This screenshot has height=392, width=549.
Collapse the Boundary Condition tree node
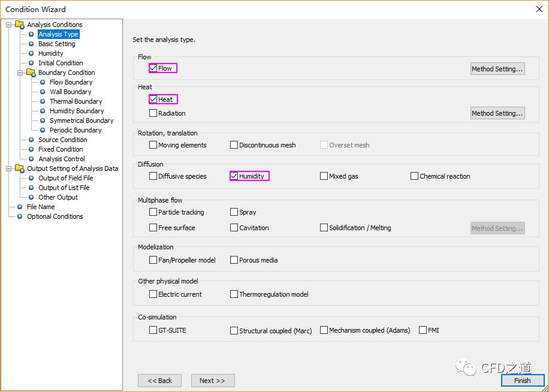[x=20, y=73]
